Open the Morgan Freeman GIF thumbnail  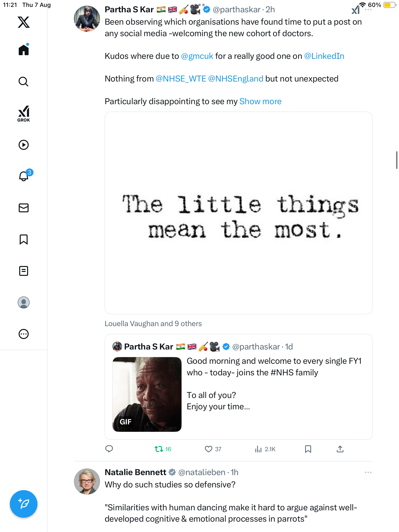[147, 394]
